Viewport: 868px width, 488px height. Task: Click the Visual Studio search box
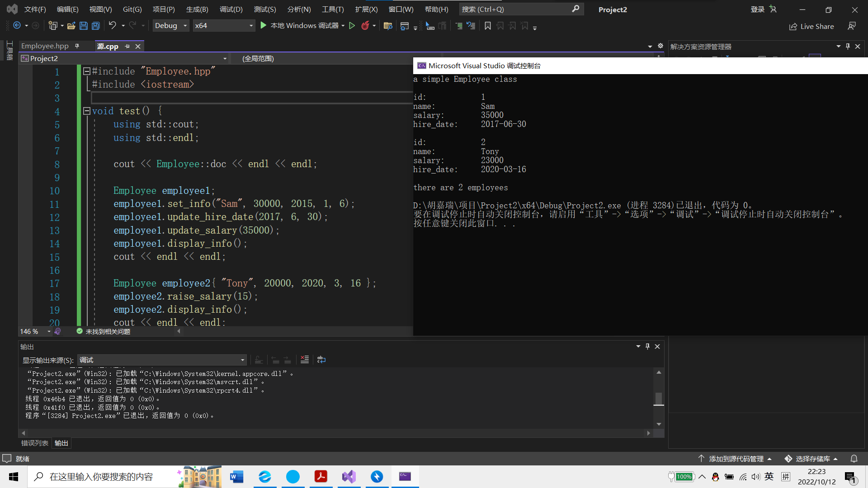[x=515, y=9]
